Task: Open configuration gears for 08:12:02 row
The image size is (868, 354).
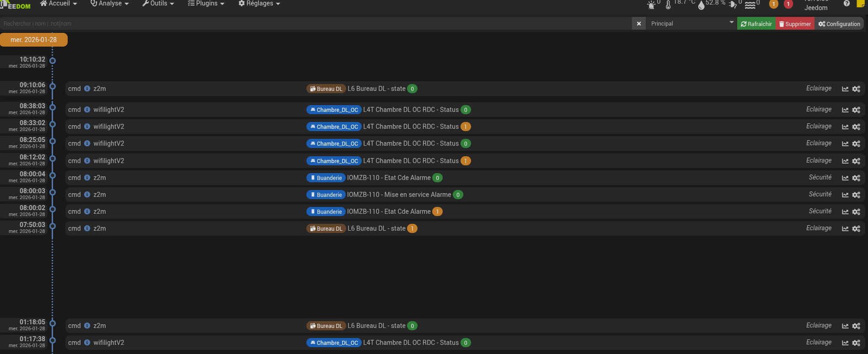Action: click(856, 161)
